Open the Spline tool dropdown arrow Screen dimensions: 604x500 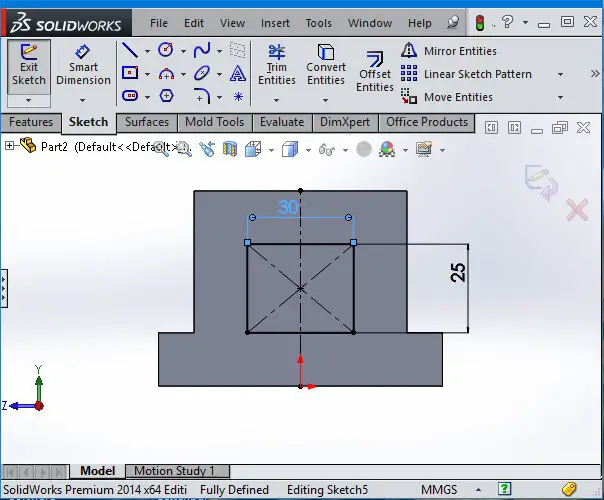(x=220, y=51)
